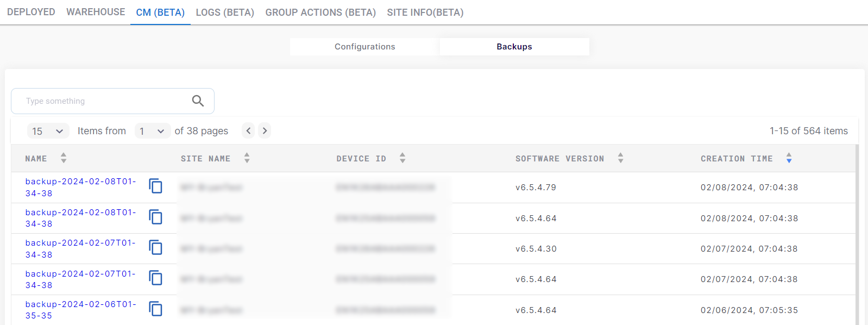This screenshot has width=868, height=325.
Task: Open the Group Actions (Beta) tab
Action: pyautogui.click(x=320, y=12)
